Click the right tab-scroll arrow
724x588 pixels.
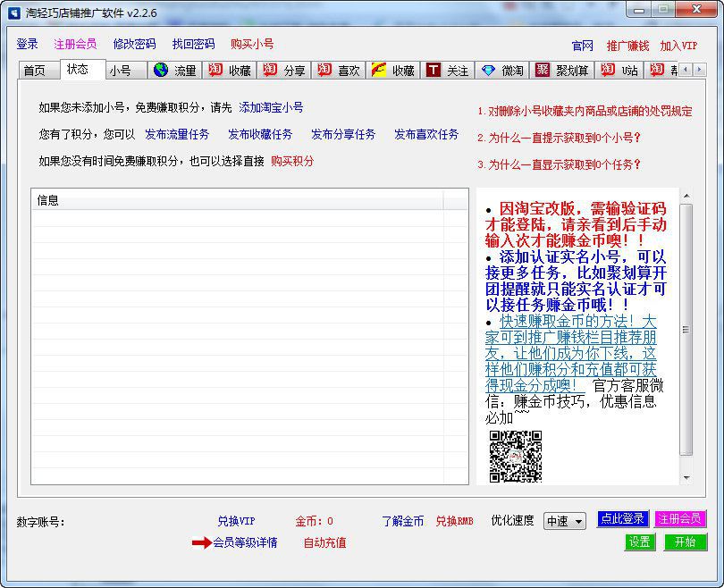pos(698,69)
